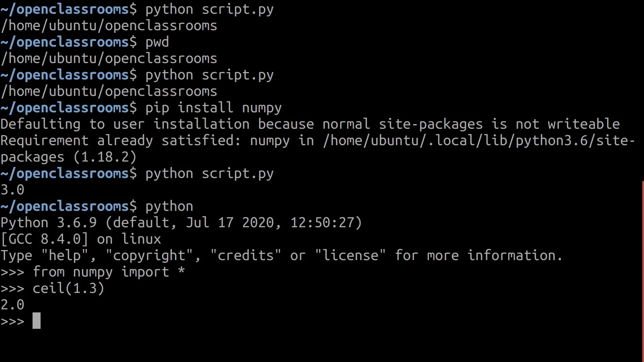Click the standalone 'python' command after the prompt
This screenshot has width=644, height=362.
(169, 206)
